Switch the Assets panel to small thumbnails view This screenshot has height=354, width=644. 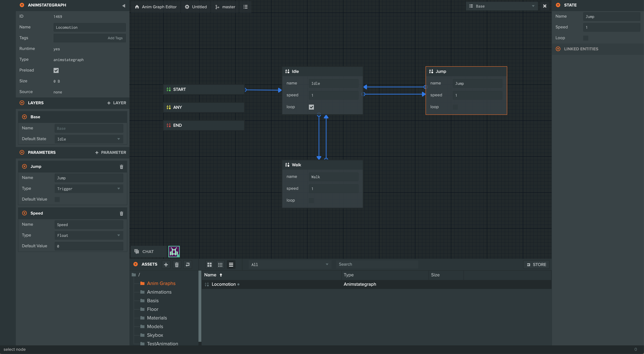pos(220,264)
